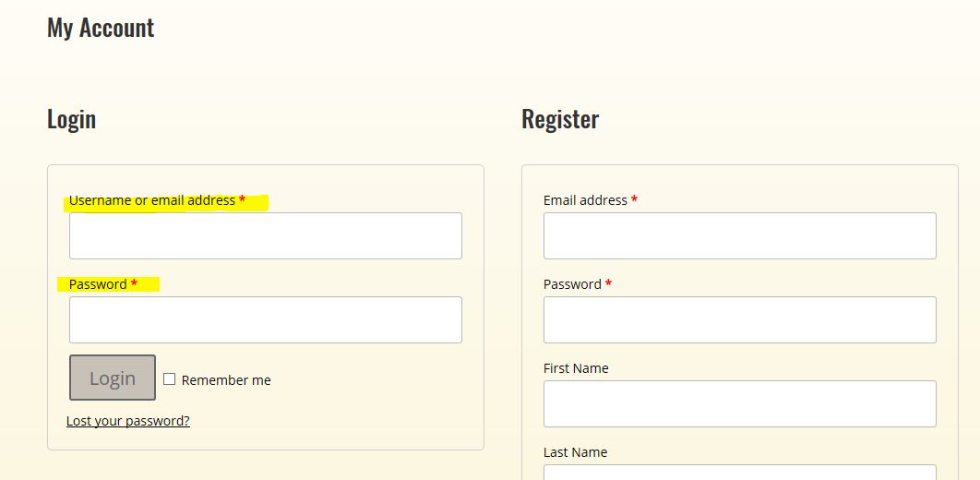Click the Password label in Register form
Viewport: 980px width, 480px height.
pyautogui.click(x=572, y=284)
